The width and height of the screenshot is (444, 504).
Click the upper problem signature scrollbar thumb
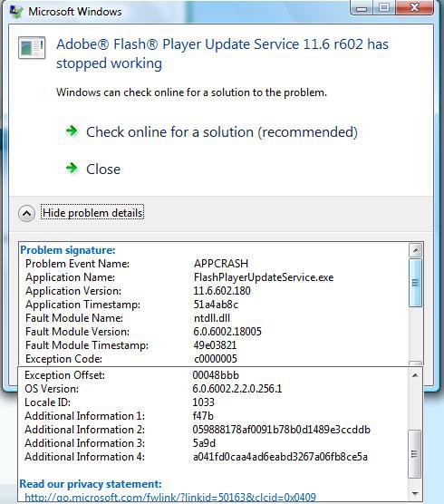[x=416, y=283]
